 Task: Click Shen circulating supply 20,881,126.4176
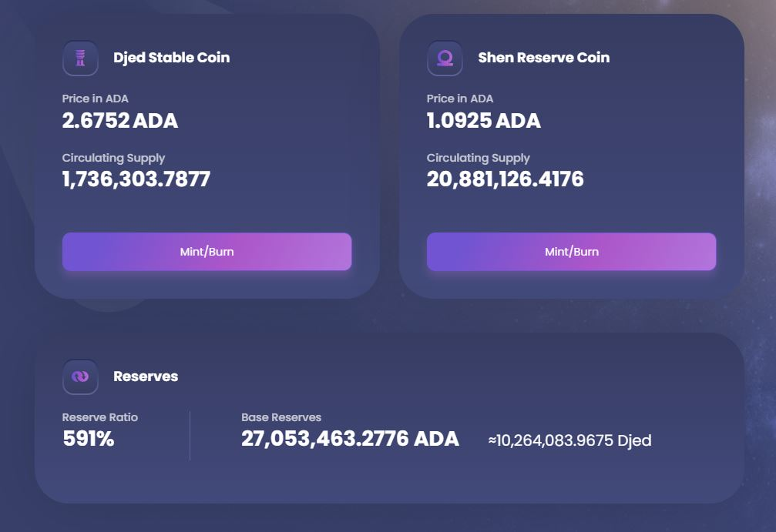point(506,179)
